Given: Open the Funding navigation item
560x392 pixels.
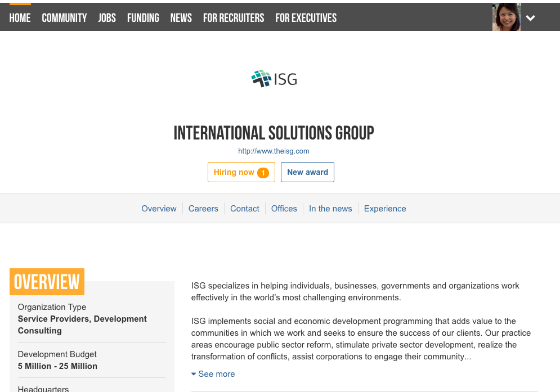Looking at the screenshot, I should point(143,18).
